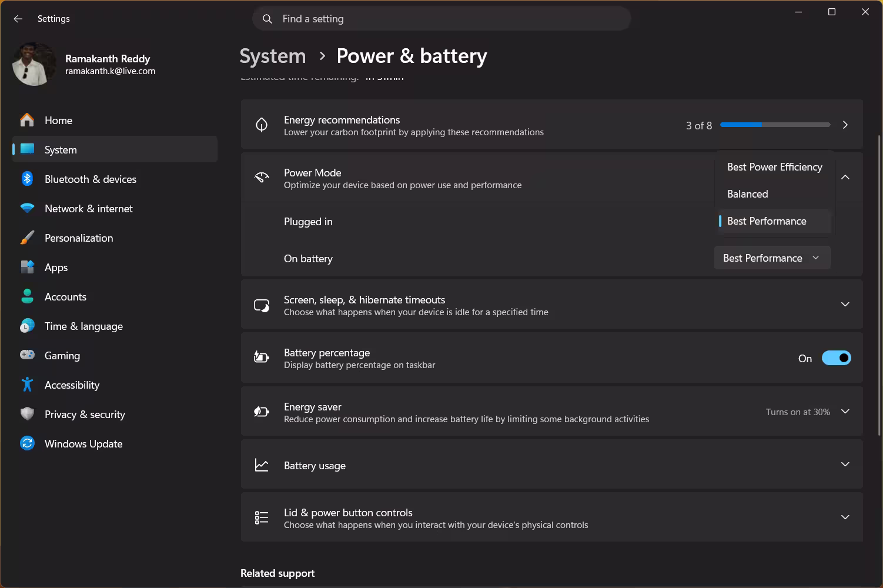This screenshot has height=588, width=883.
Task: Click the user profile picture
Action: coord(34,64)
